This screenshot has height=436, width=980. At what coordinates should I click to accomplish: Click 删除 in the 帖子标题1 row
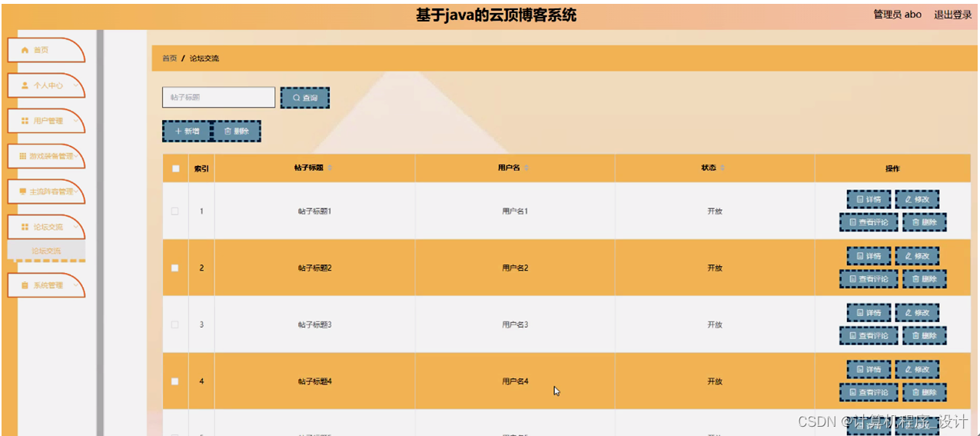click(x=924, y=222)
